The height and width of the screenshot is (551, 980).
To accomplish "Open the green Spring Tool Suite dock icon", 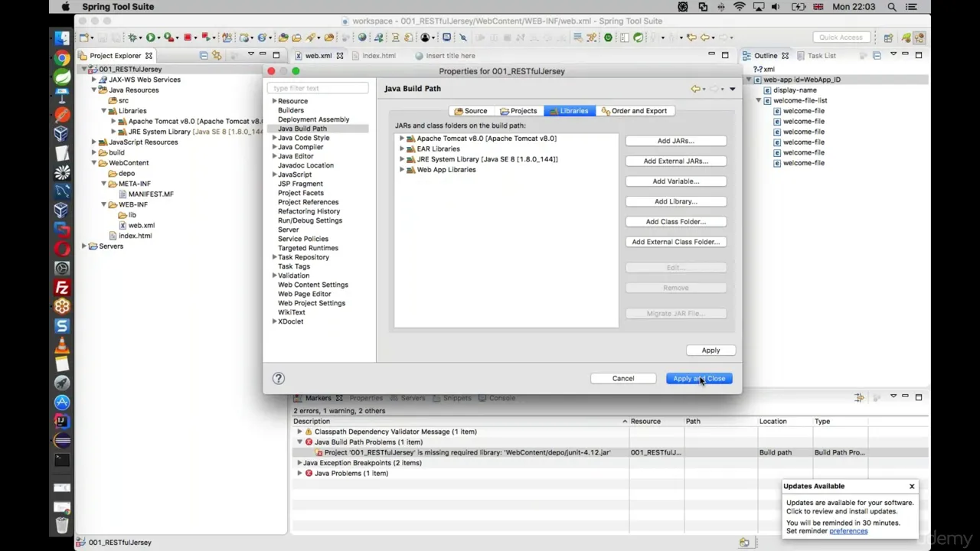I will click(62, 77).
